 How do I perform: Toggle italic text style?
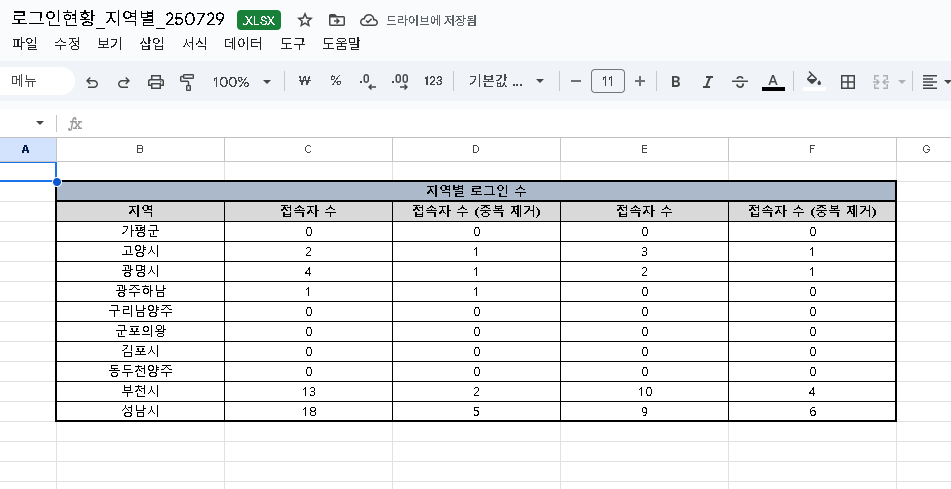pyautogui.click(x=707, y=82)
